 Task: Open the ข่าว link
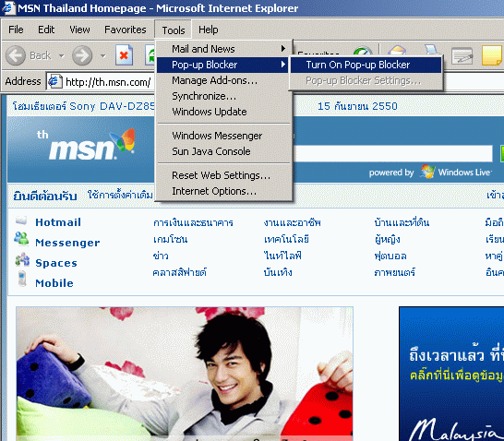[161, 256]
